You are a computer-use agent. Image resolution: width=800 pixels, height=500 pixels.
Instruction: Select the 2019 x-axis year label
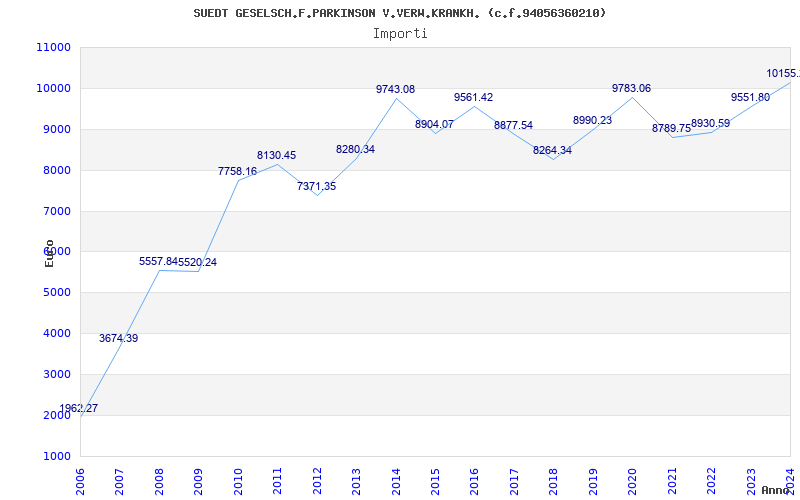click(593, 481)
